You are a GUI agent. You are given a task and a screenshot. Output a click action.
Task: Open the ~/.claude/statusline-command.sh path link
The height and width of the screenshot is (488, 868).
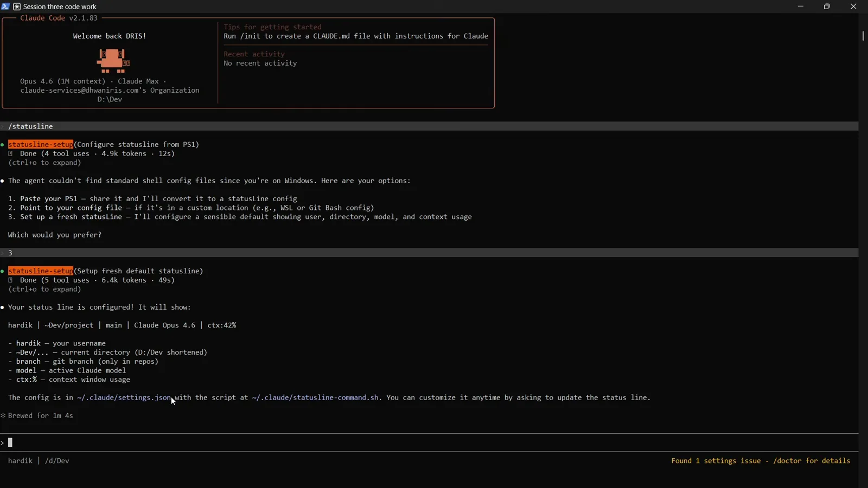[315, 397]
